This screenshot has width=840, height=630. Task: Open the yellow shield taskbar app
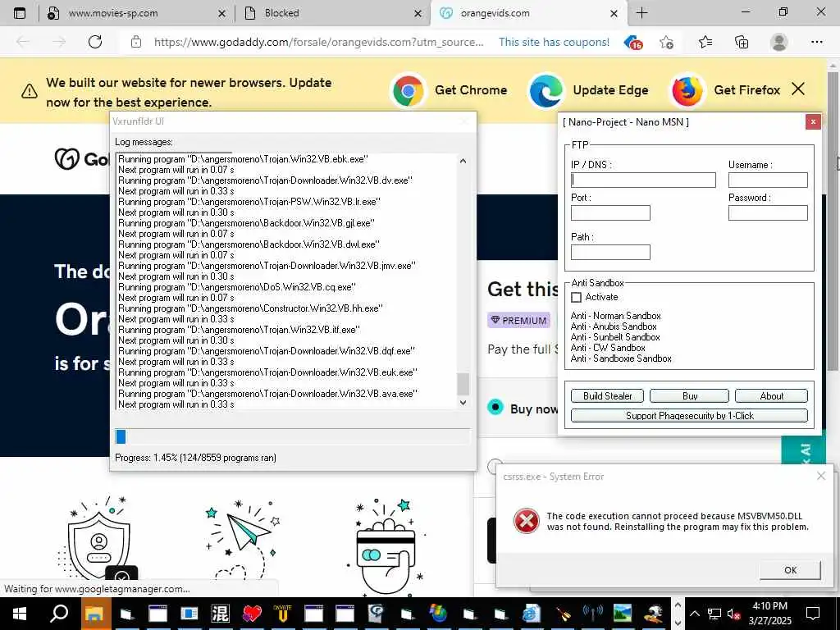pos(282,614)
